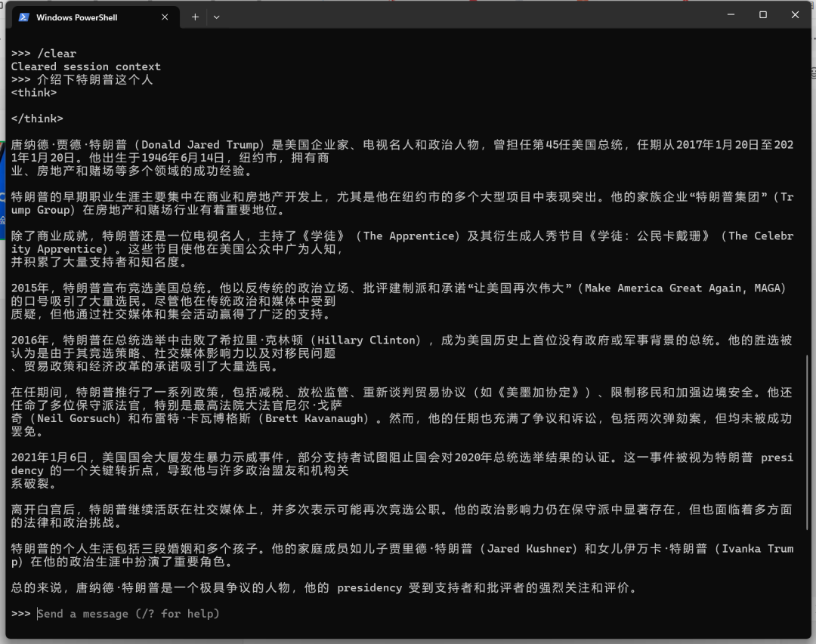
Task: Expand the new tab profile dropdown
Action: (x=217, y=17)
